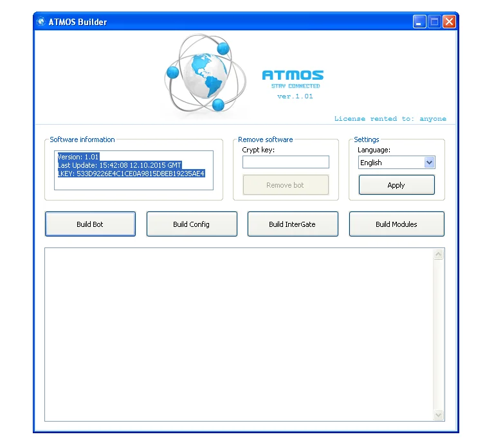The image size is (485, 448).
Task: Click inside the empty log output area
Action: point(238,334)
